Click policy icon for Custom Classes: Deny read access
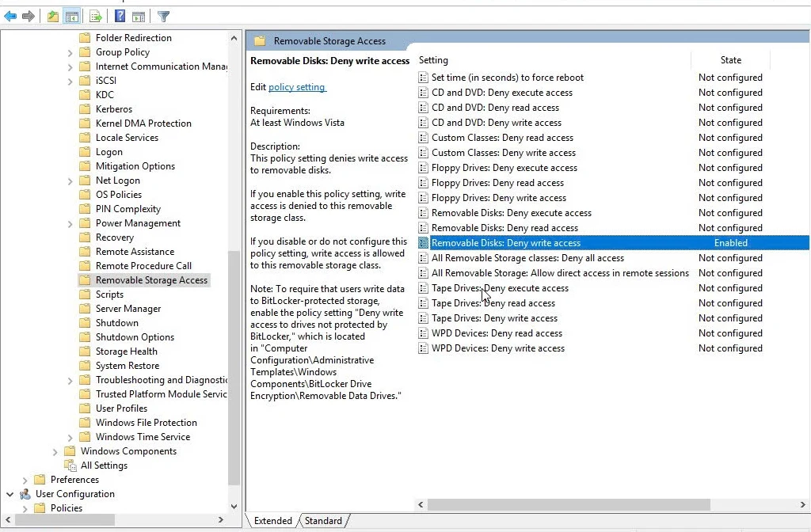Screen dimensions: 811x532 click(423, 138)
